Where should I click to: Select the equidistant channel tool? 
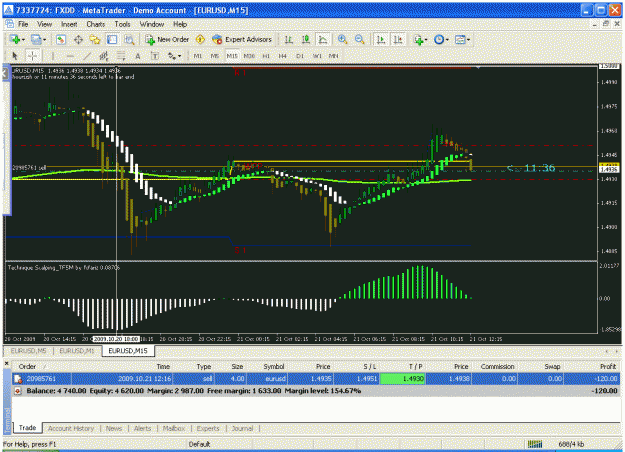coord(104,56)
